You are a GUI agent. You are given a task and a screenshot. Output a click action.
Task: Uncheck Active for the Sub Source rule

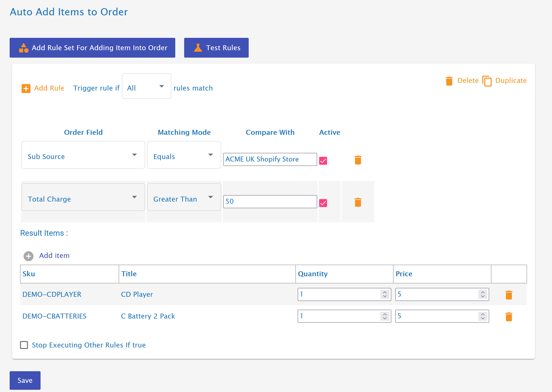pyautogui.click(x=323, y=161)
